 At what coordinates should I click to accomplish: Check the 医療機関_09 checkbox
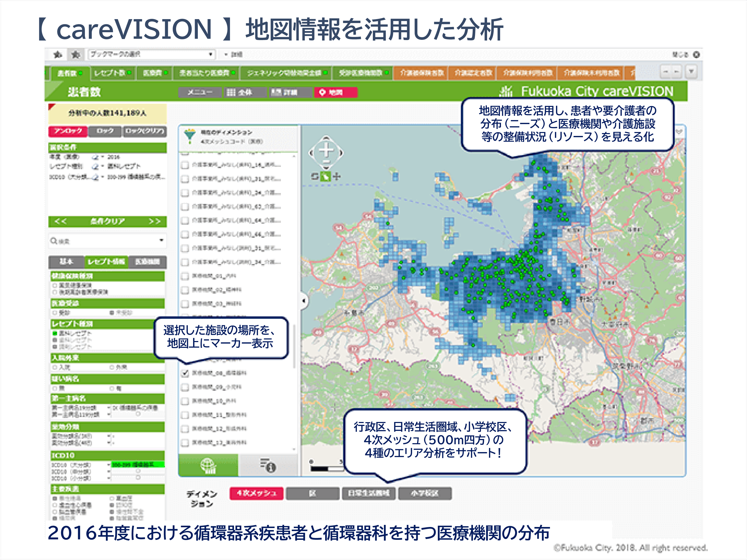(185, 387)
